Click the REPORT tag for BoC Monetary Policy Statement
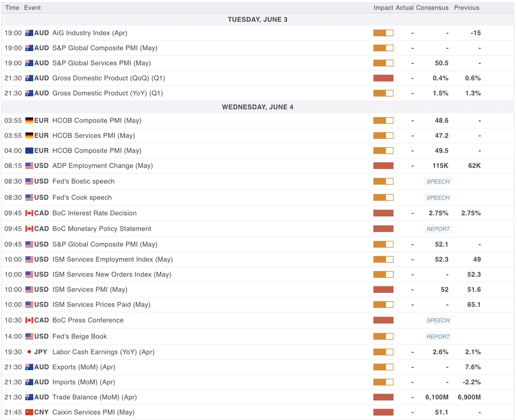 [x=438, y=229]
